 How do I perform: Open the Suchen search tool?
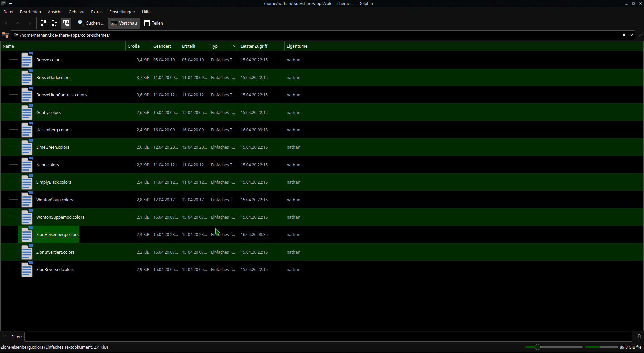91,23
